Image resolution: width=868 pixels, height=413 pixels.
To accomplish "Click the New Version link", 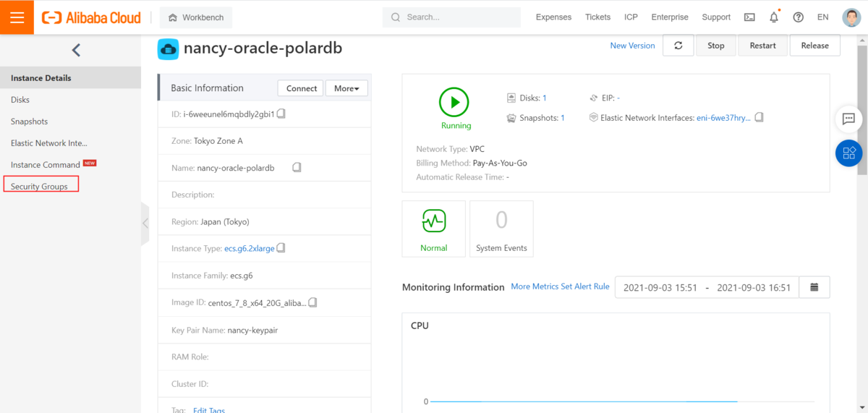I will tap(632, 46).
